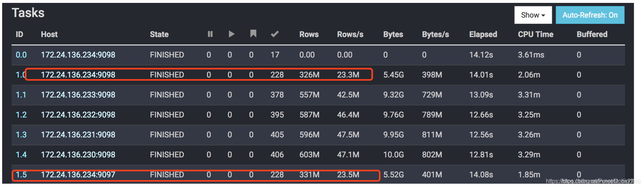This screenshot has height=188, width=644.
Task: Click the Tasks heading
Action: [28, 13]
